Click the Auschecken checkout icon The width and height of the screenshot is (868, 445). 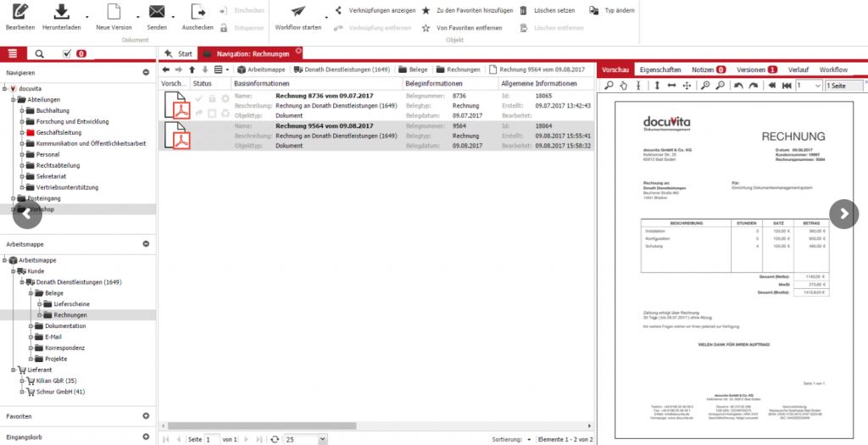198,12
